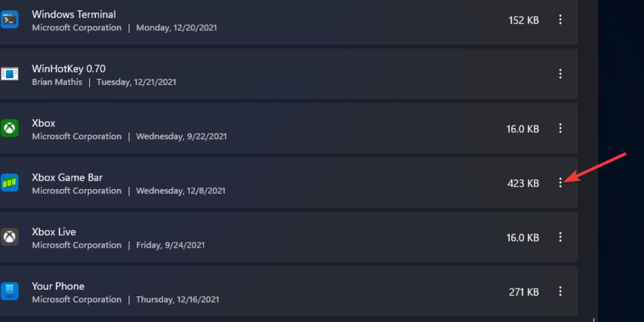
Task: Click the Brian Mathis publisher text
Action: click(x=57, y=82)
